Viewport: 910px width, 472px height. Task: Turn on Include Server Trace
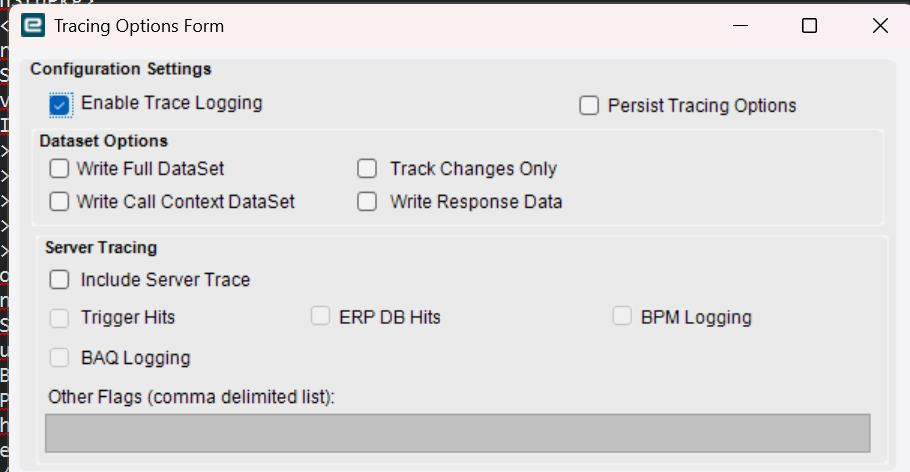coord(60,280)
